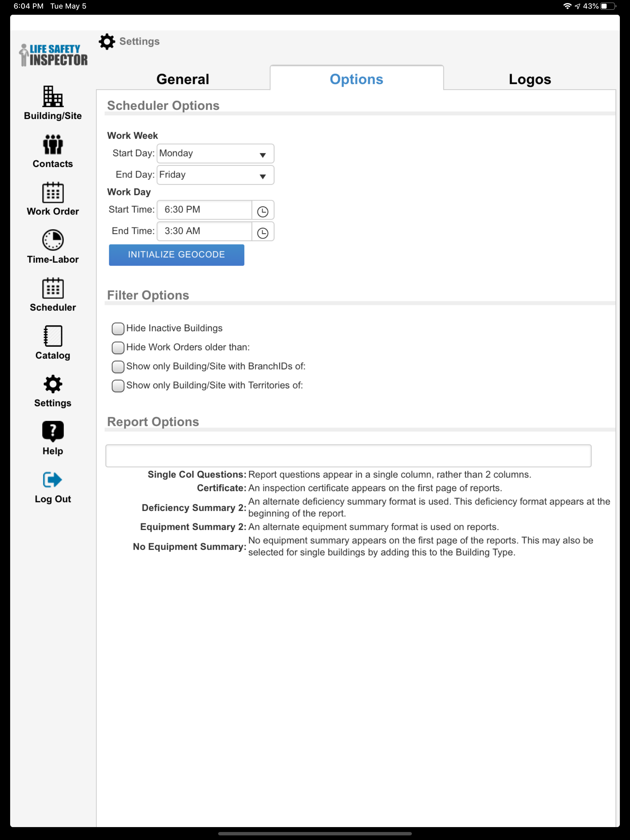Select the Options tab
The height and width of the screenshot is (840, 630).
tap(357, 78)
